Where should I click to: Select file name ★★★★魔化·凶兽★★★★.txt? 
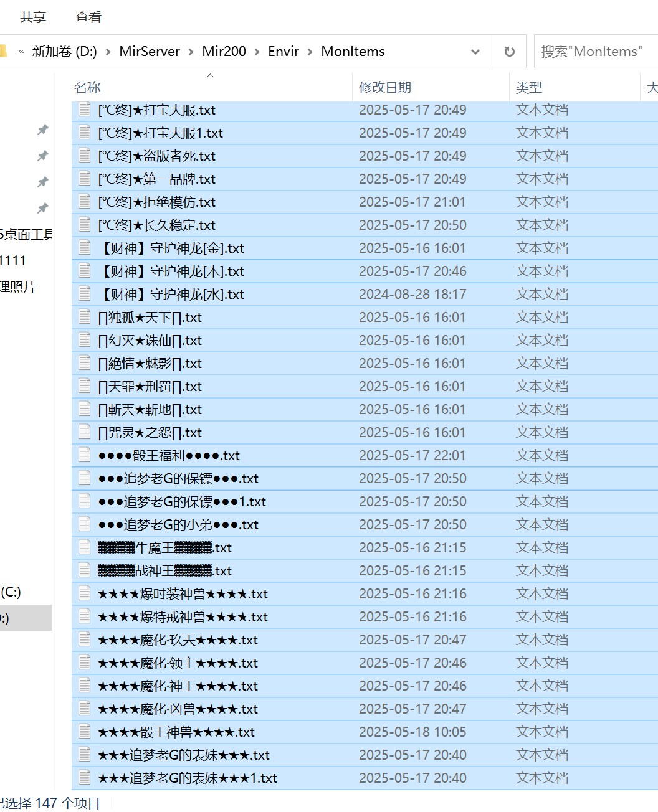[178, 709]
